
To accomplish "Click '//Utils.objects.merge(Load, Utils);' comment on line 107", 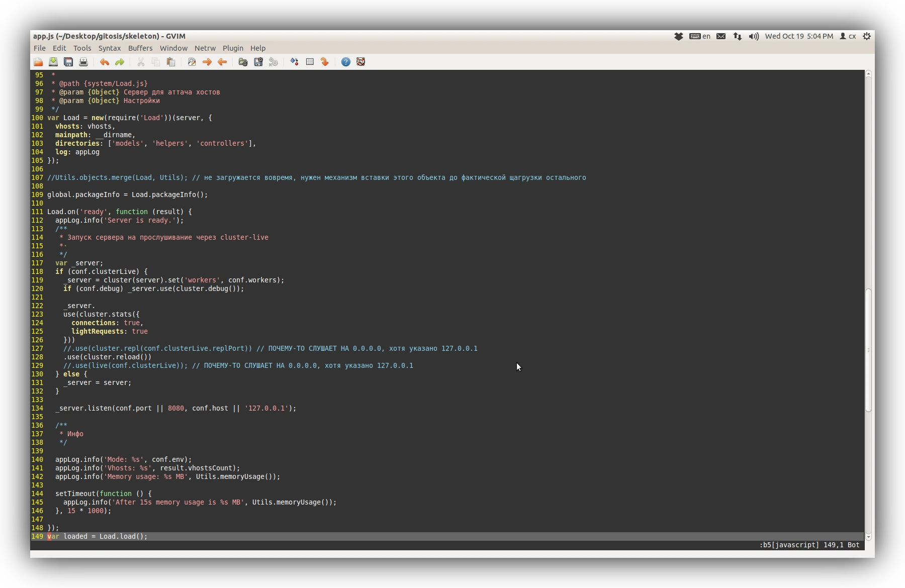I will point(118,177).
